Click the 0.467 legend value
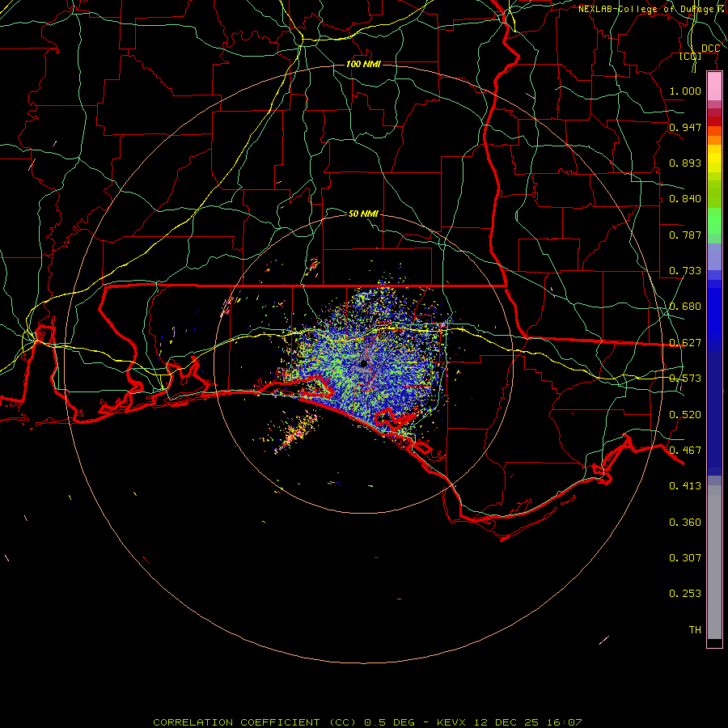The width and height of the screenshot is (728, 728). (685, 451)
